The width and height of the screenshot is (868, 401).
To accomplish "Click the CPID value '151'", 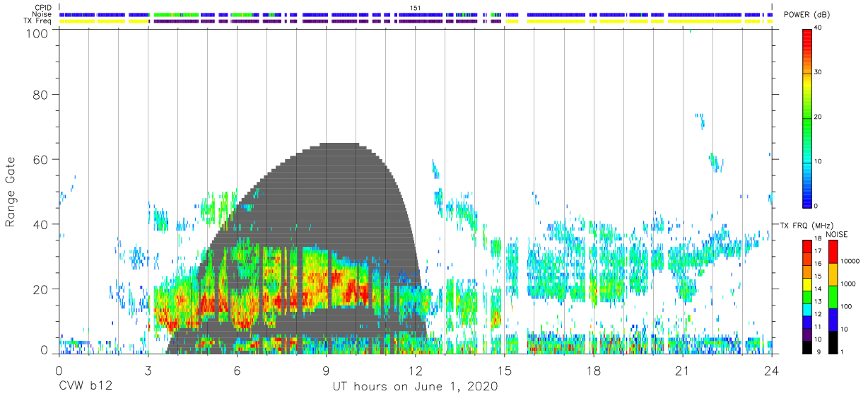I will pyautogui.click(x=415, y=8).
